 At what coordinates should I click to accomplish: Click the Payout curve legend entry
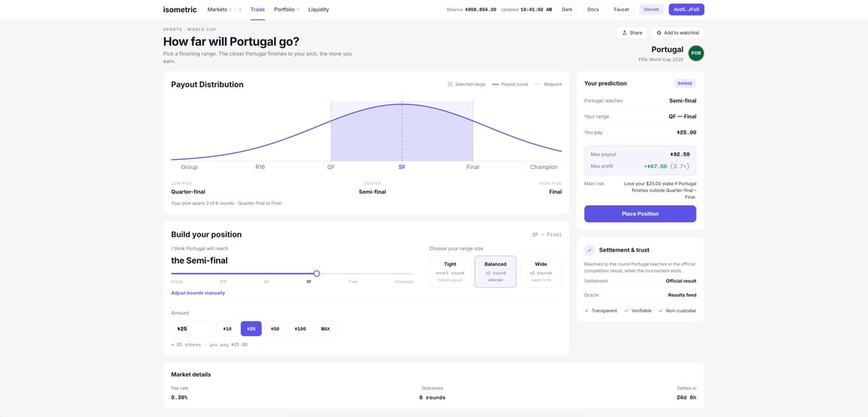click(x=510, y=85)
